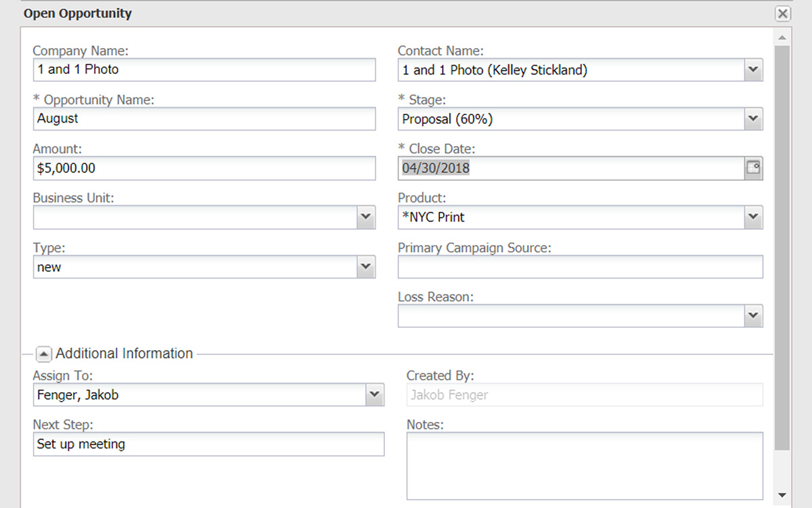The width and height of the screenshot is (812, 508).
Task: Open the Type dropdown arrow
Action: (x=365, y=267)
